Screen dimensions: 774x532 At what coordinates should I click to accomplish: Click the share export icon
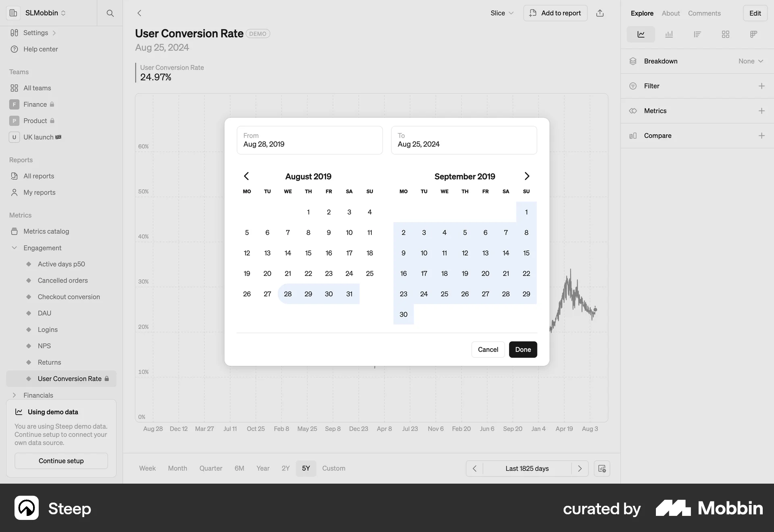point(600,13)
